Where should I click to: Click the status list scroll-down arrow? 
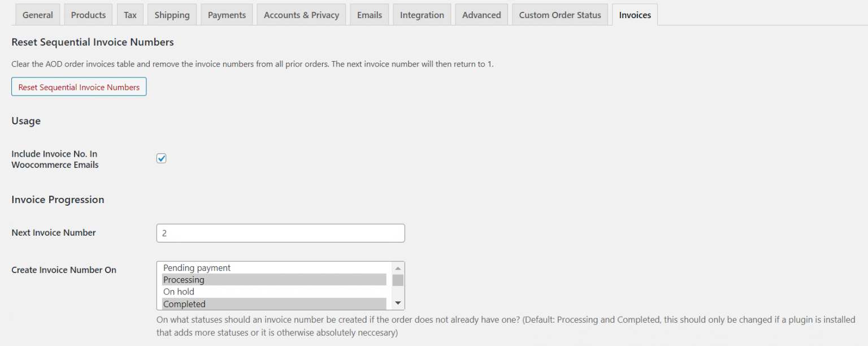click(x=398, y=304)
